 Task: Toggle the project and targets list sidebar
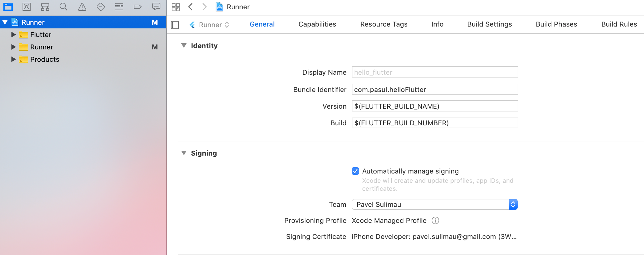pos(175,25)
